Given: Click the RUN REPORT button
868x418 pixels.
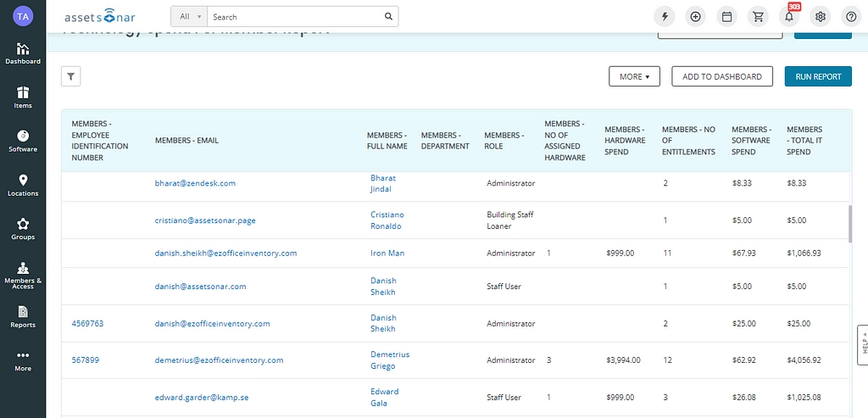Looking at the screenshot, I should tap(818, 76).
